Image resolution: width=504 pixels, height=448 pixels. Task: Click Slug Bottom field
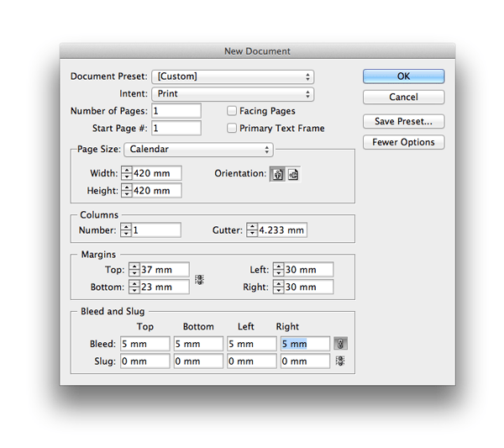point(198,361)
